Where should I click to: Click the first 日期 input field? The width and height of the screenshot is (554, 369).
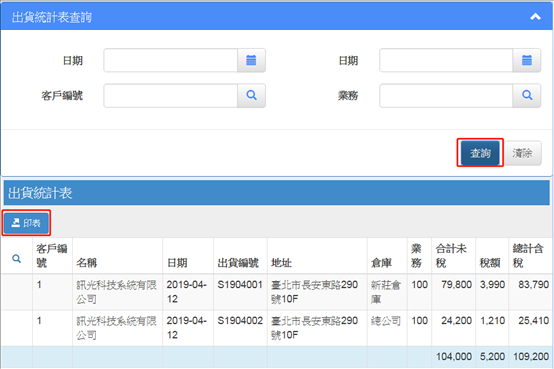click(170, 60)
